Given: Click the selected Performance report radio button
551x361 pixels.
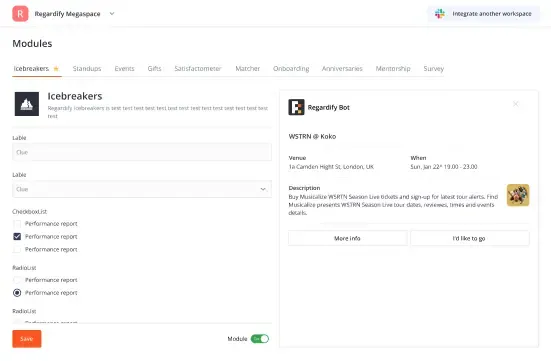Looking at the screenshot, I should click(x=17, y=293).
